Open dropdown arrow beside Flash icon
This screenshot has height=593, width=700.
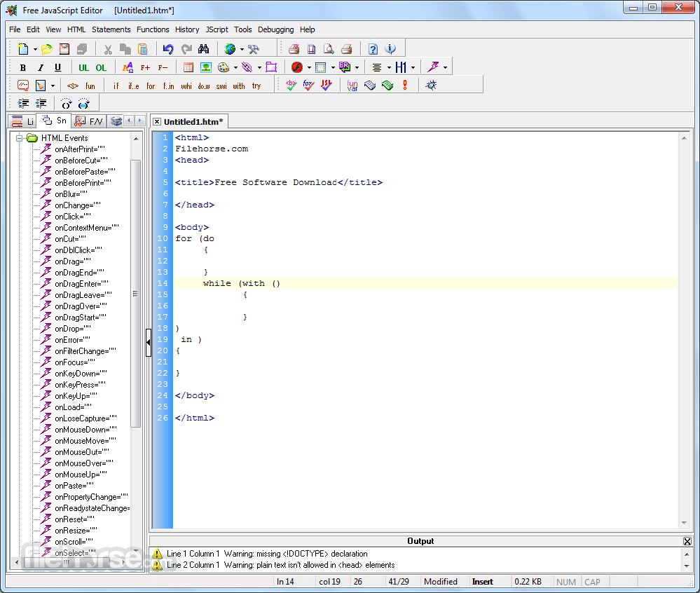tap(309, 68)
